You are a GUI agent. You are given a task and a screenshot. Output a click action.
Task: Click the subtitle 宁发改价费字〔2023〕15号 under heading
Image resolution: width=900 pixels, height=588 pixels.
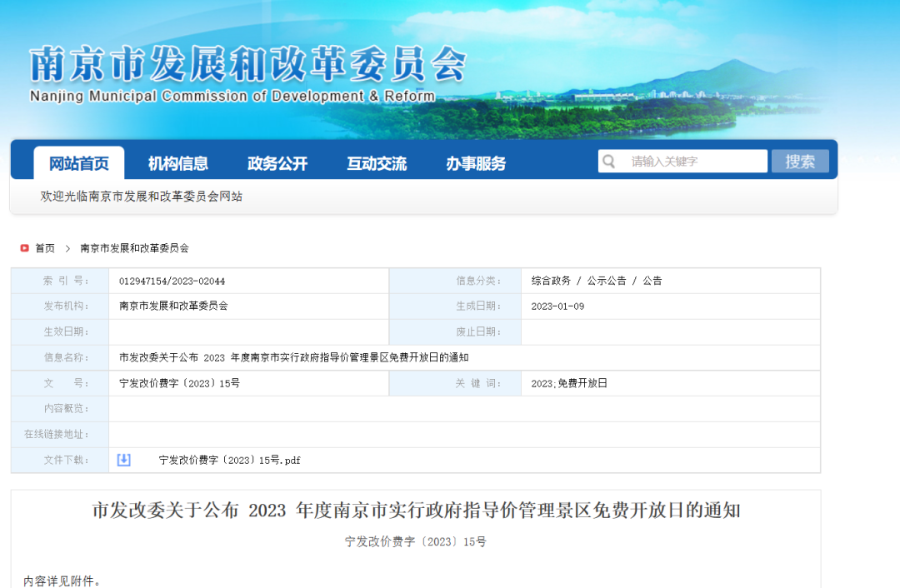pos(416,541)
